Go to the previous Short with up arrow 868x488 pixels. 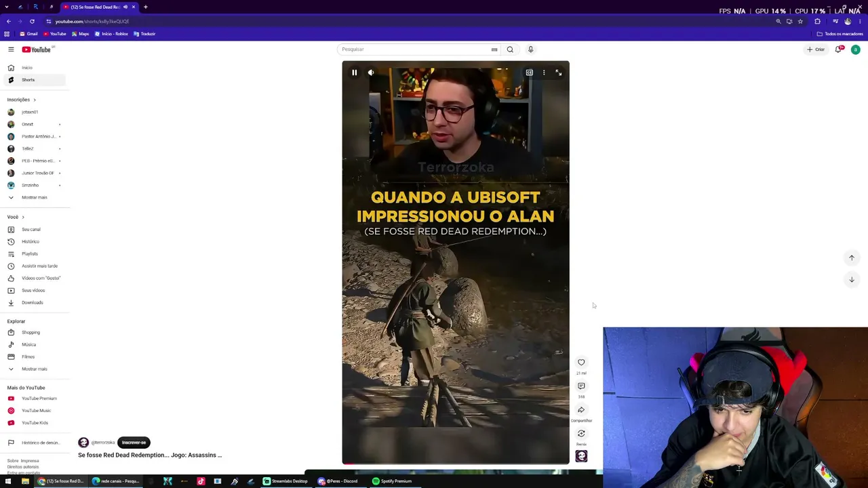coord(852,258)
